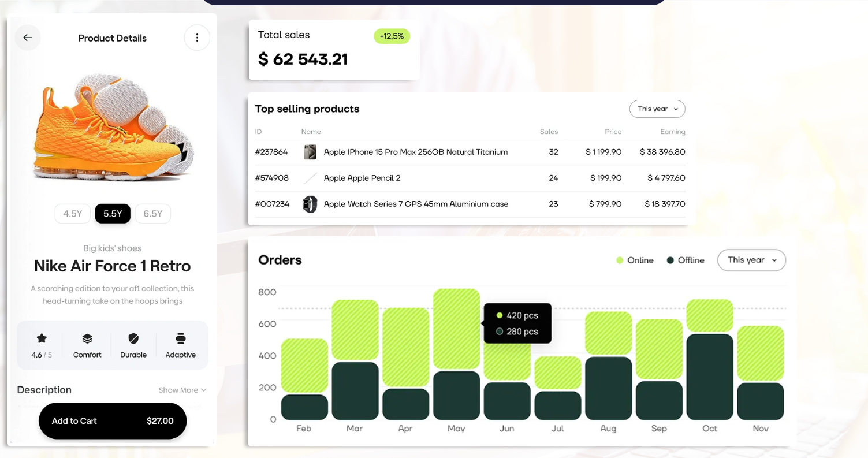The width and height of the screenshot is (868, 458).
Task: Select shoe size 4.5Y
Action: [72, 213]
